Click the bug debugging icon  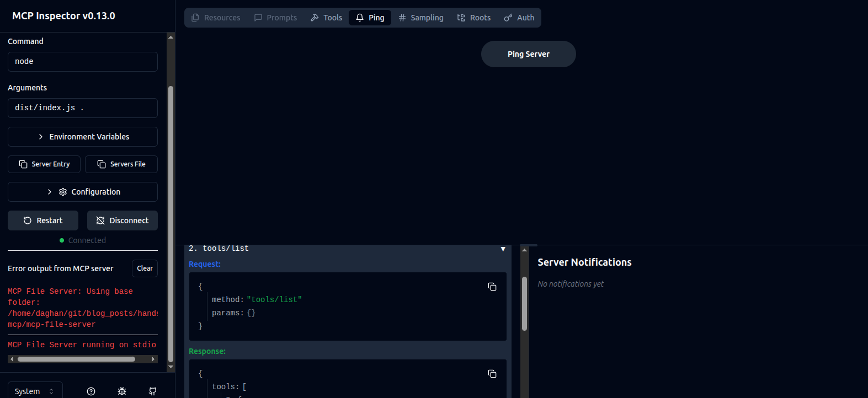pos(122,391)
